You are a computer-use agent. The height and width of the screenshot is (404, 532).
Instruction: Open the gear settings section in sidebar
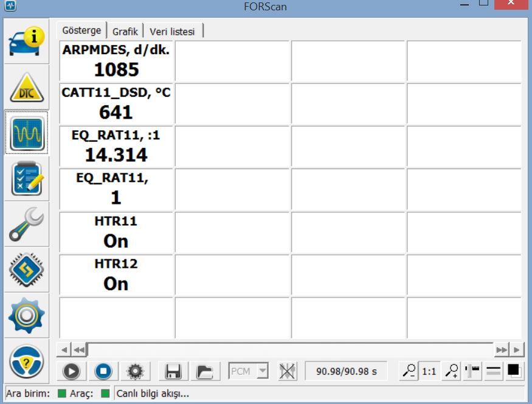tap(27, 315)
